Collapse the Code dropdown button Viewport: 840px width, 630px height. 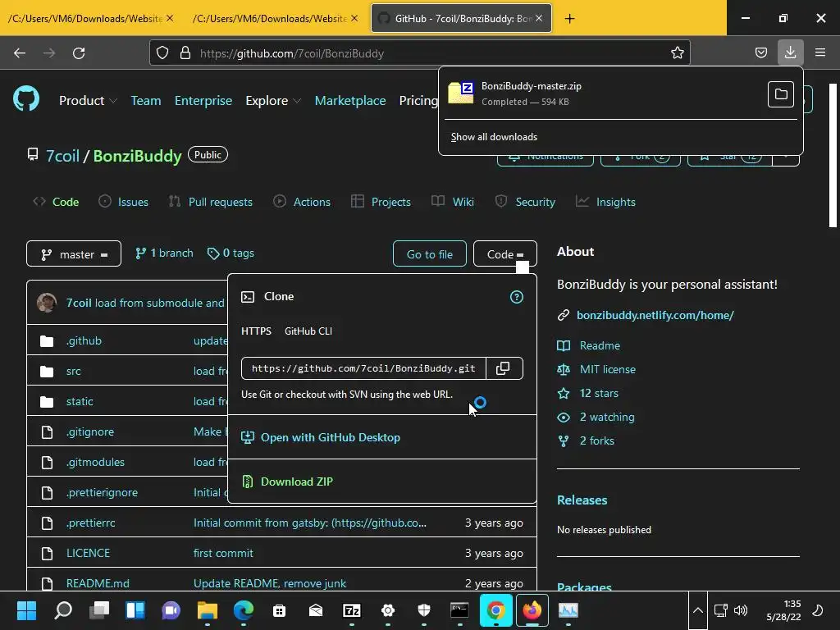pyautogui.click(x=505, y=254)
